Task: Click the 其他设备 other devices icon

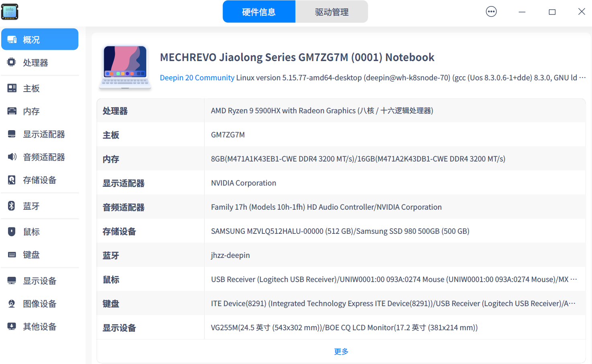Action: point(12,326)
